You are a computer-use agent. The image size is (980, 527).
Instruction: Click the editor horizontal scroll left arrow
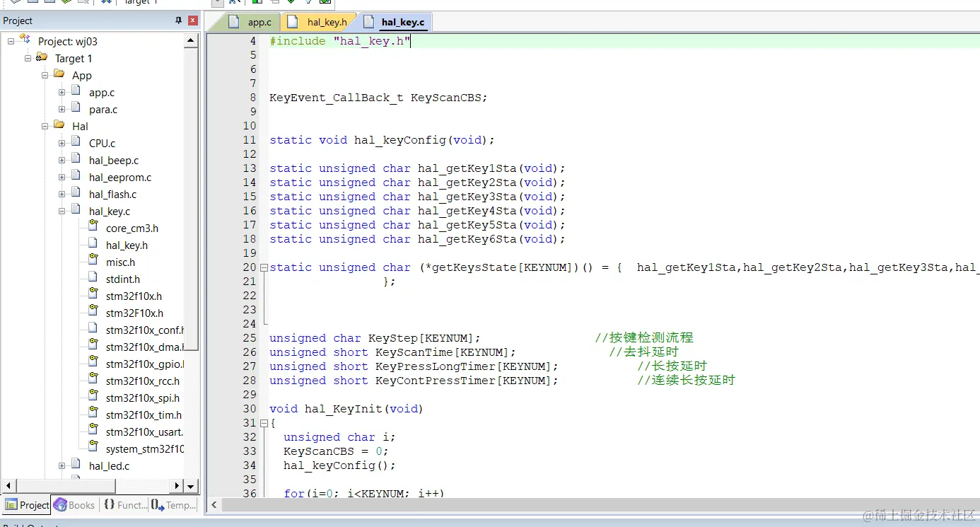point(214,504)
